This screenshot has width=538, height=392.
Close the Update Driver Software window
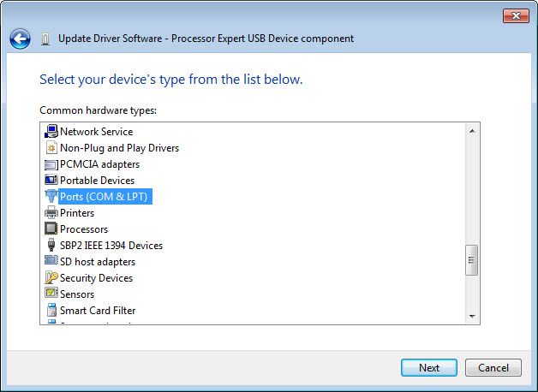pyautogui.click(x=516, y=15)
